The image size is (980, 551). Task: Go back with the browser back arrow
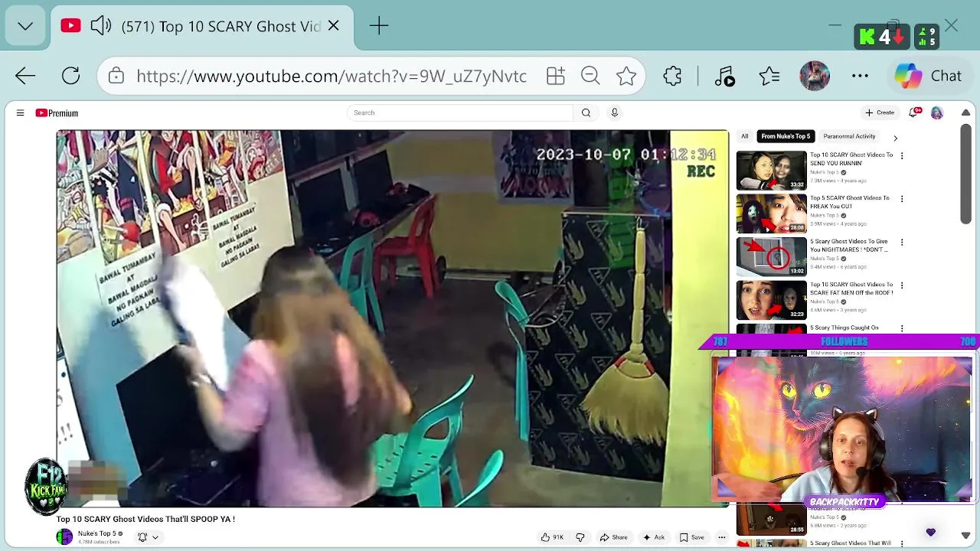(x=25, y=76)
